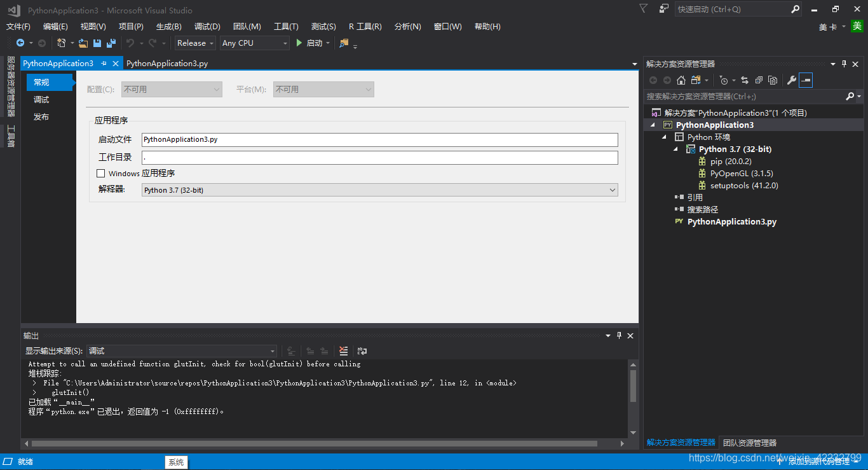Toggle pin on PythonApplication3 tab
This screenshot has height=470, width=868.
point(104,64)
